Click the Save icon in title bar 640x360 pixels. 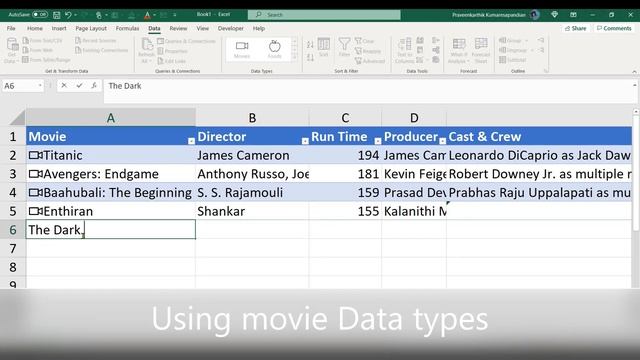[x=57, y=15]
